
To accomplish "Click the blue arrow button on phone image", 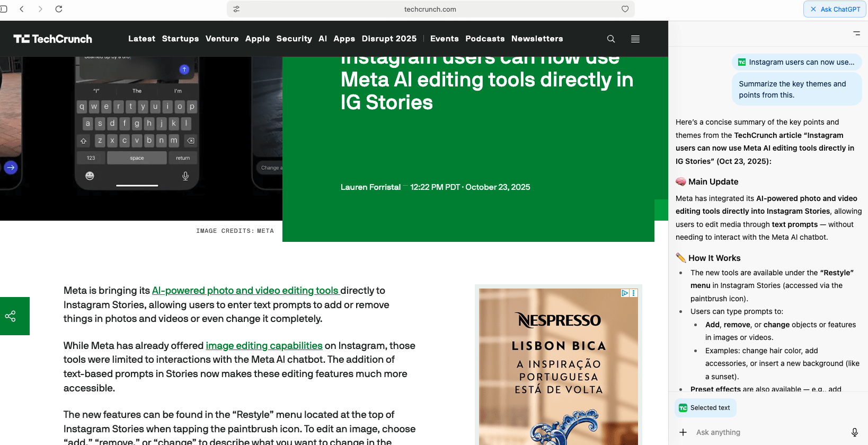I will point(11,168).
